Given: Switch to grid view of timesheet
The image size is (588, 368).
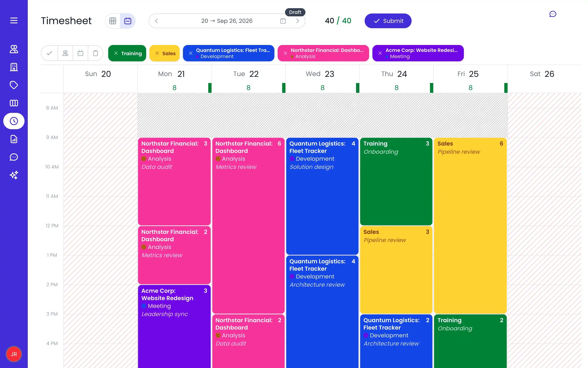Looking at the screenshot, I should [113, 21].
